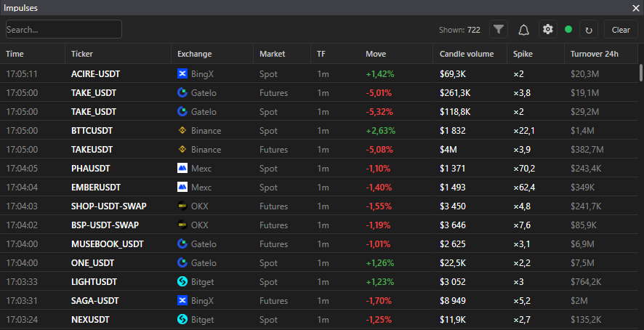The image size is (644, 330).
Task: Click the bell notifications icon
Action: 523,30
